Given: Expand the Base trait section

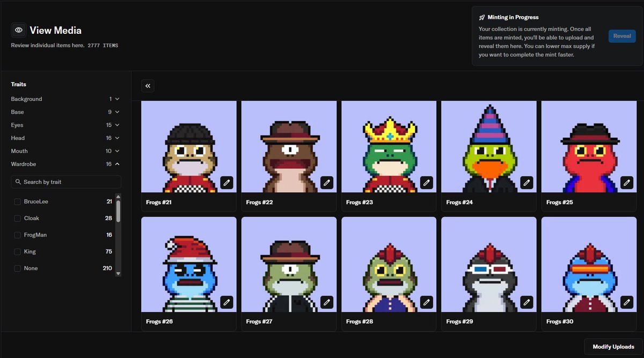Looking at the screenshot, I should [65, 112].
